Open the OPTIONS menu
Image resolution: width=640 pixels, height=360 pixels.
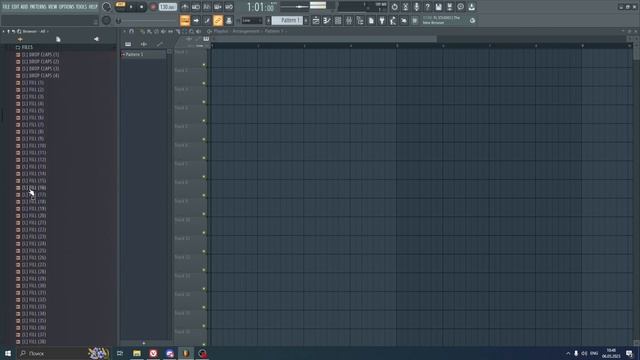coord(67,7)
